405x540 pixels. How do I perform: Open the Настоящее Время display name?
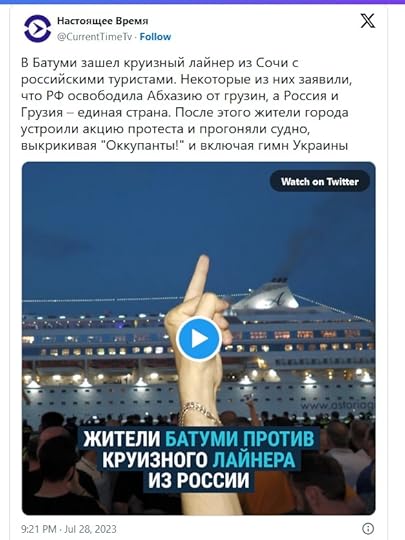pos(102,21)
